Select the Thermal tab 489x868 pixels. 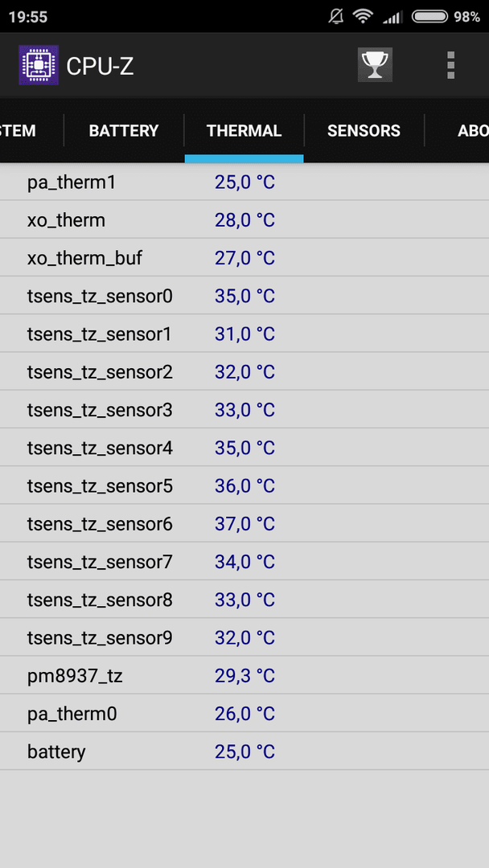(x=244, y=131)
